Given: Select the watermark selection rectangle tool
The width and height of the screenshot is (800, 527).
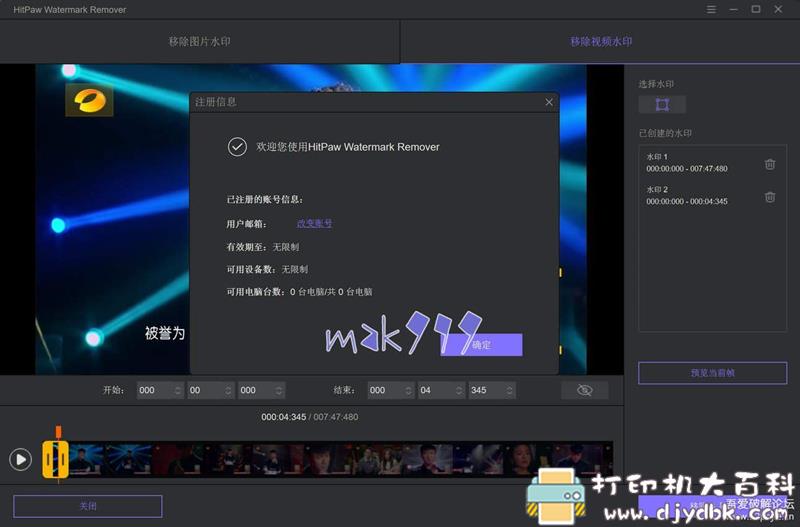Looking at the screenshot, I should [662, 105].
